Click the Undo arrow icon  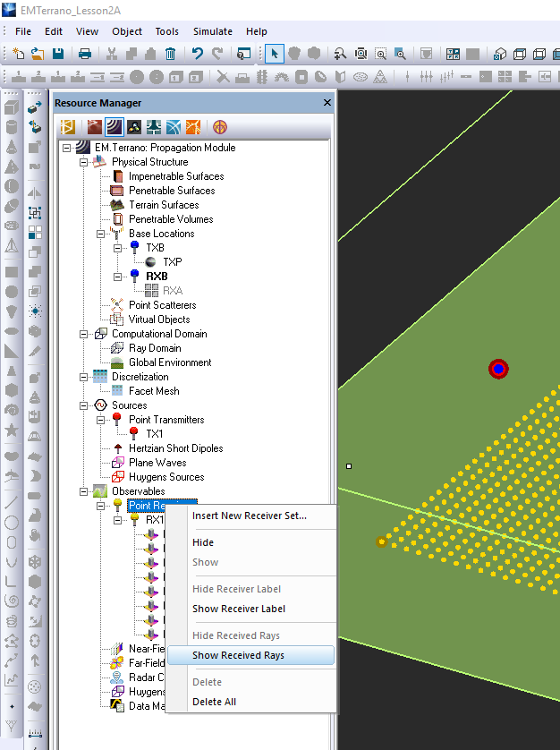(x=198, y=54)
